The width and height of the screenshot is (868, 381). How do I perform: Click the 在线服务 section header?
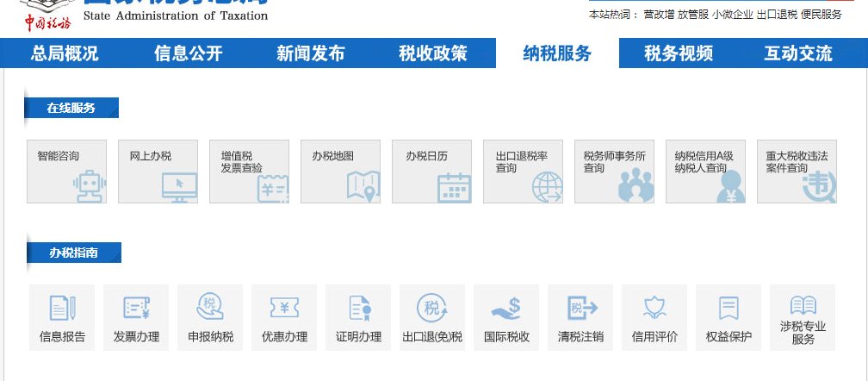pyautogui.click(x=71, y=108)
